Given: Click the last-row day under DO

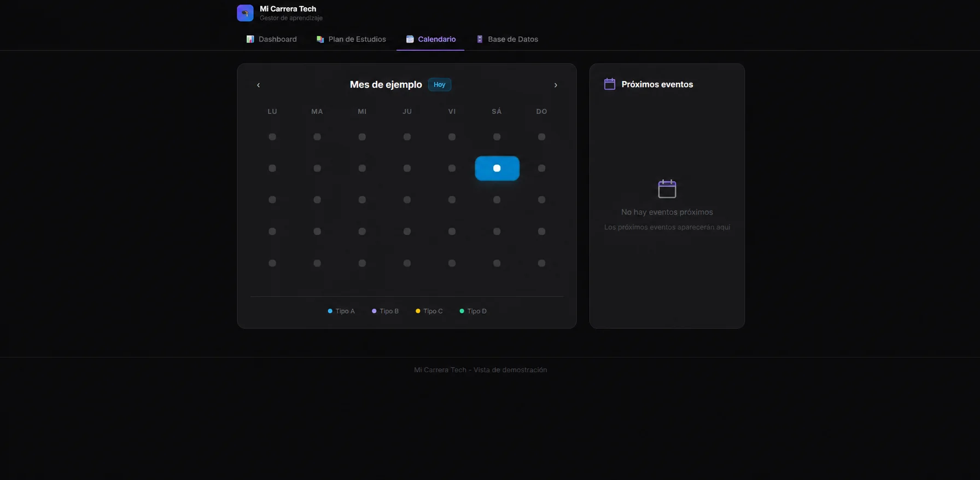Looking at the screenshot, I should click(x=541, y=263).
